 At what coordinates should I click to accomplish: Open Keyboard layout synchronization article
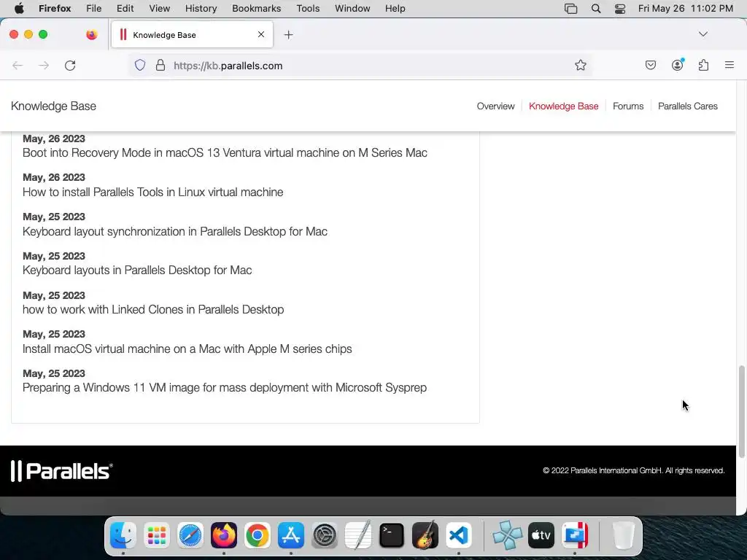pos(175,231)
